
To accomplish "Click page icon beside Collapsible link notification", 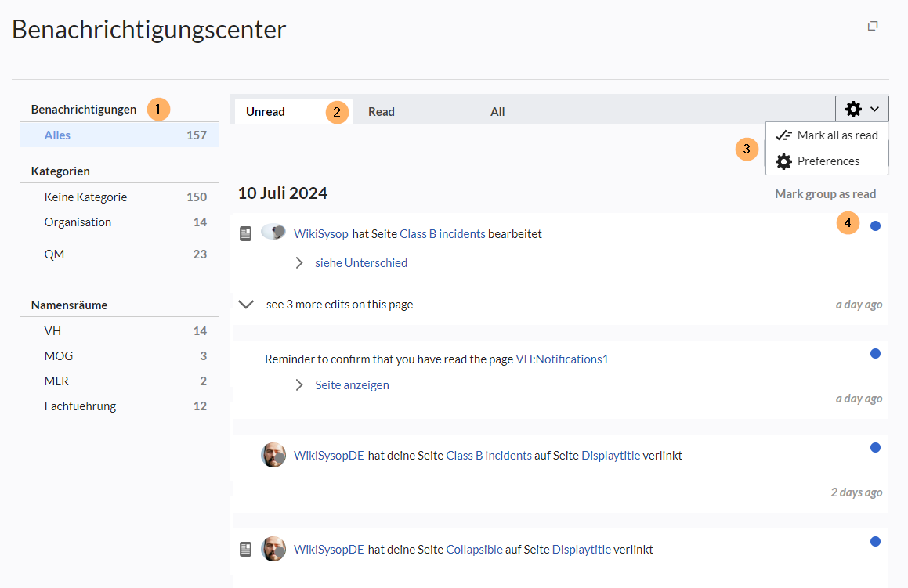I will [246, 549].
